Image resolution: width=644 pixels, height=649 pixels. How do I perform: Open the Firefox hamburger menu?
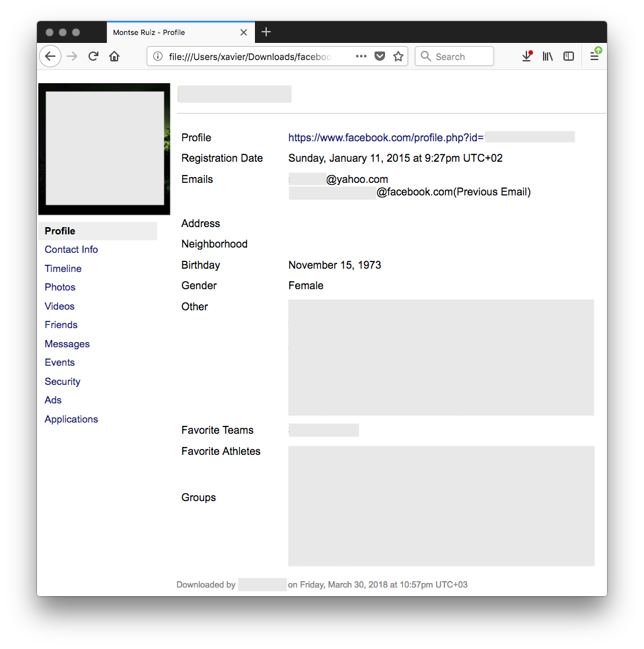pos(593,56)
